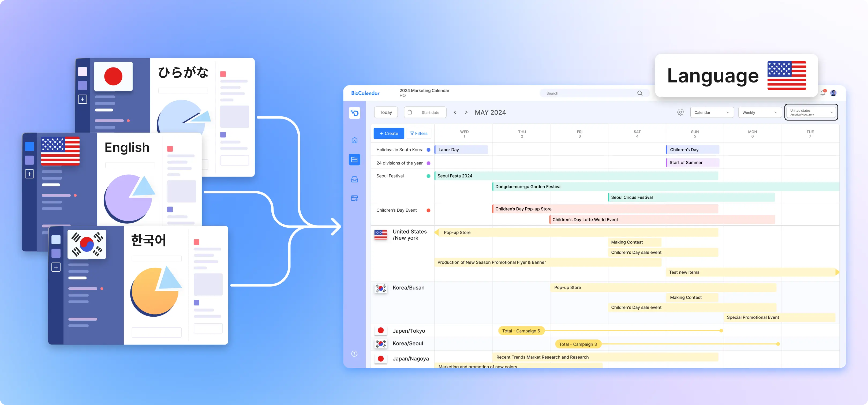Image resolution: width=868 pixels, height=405 pixels.
Task: Click the US flag in Language card
Action: tap(787, 76)
